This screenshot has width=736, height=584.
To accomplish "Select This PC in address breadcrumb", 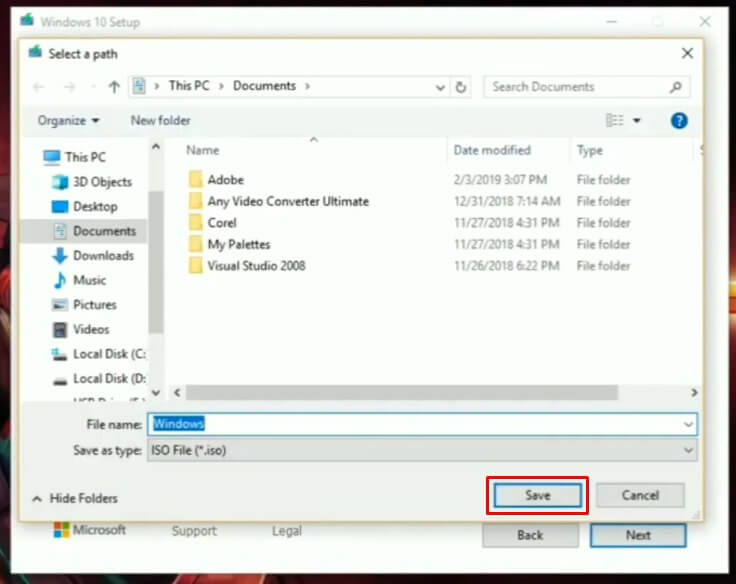I will click(x=189, y=86).
